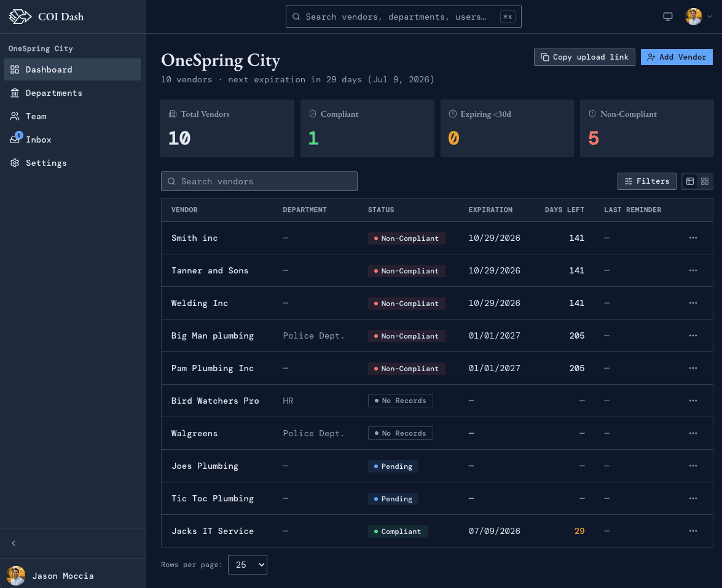The image size is (722, 588).
Task: Sort by the LAST REMINDER column header
Action: click(x=633, y=210)
